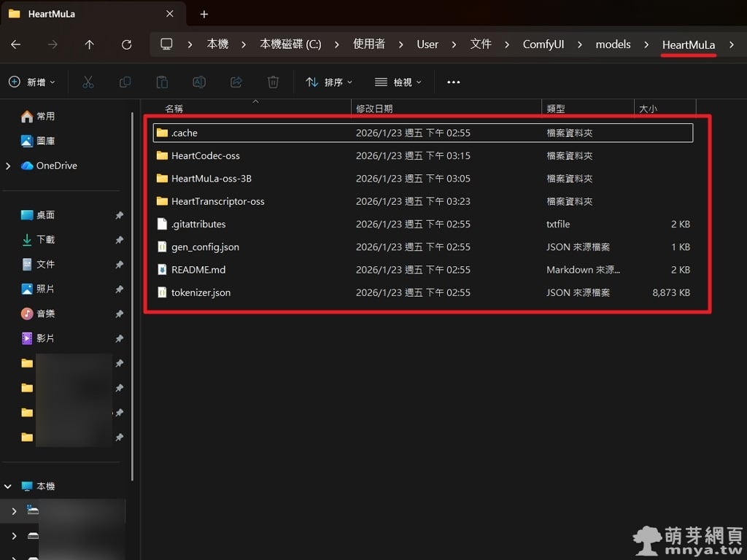Add a new tab with plus button
Screen dimensions: 747x560
204,14
